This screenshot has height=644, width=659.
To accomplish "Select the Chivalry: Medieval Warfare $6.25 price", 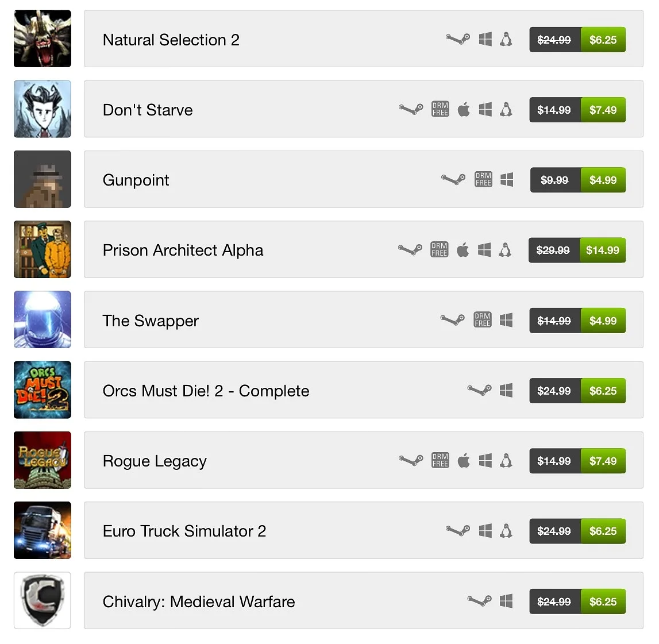I will click(603, 601).
